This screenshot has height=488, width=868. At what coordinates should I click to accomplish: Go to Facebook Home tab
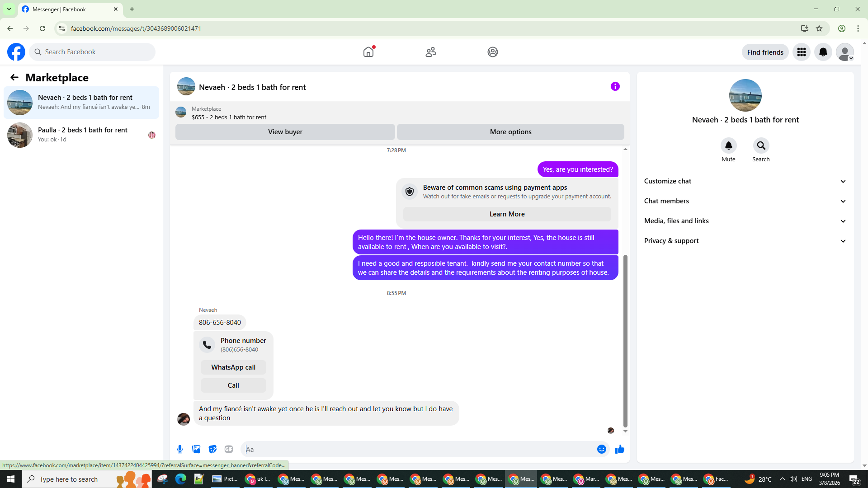coord(368,52)
